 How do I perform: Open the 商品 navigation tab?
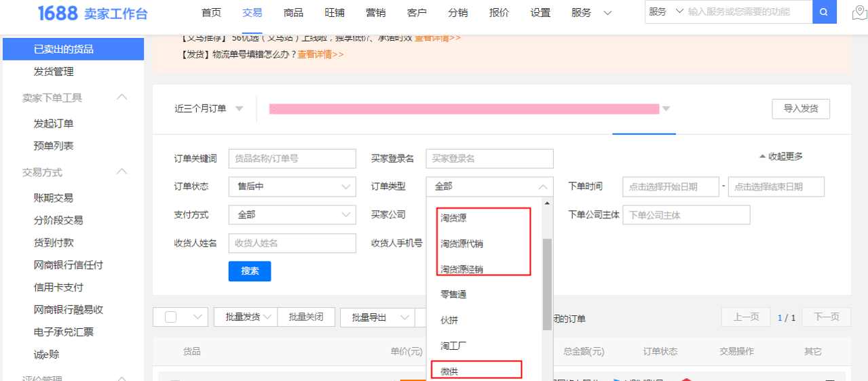click(x=294, y=13)
